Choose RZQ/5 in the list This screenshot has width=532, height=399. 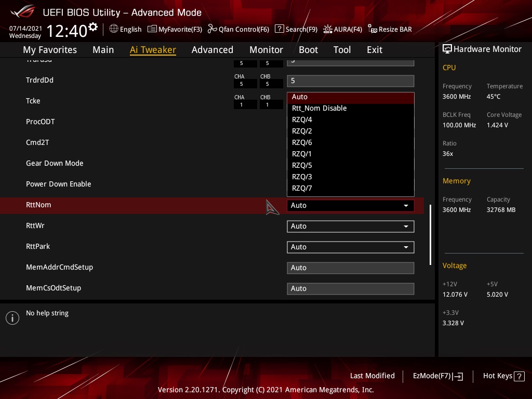tap(351, 166)
